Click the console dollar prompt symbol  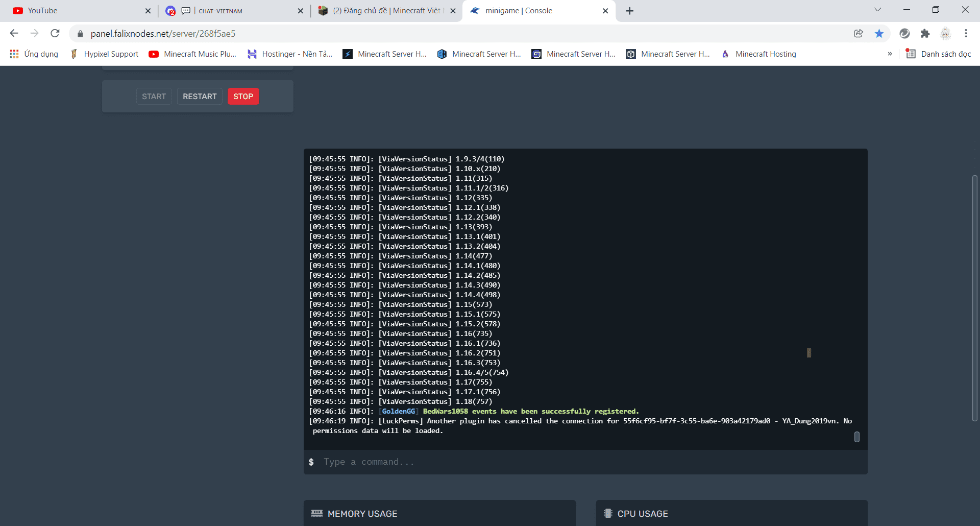click(x=311, y=462)
